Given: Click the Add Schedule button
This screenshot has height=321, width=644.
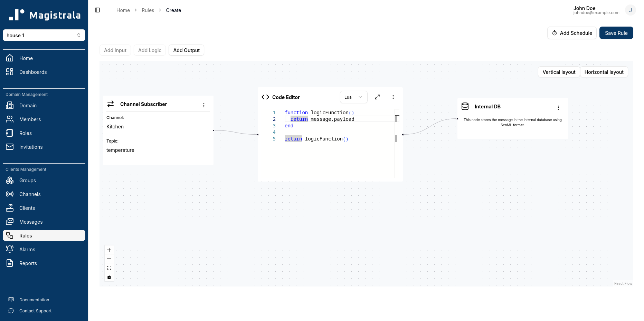Looking at the screenshot, I should (x=572, y=33).
